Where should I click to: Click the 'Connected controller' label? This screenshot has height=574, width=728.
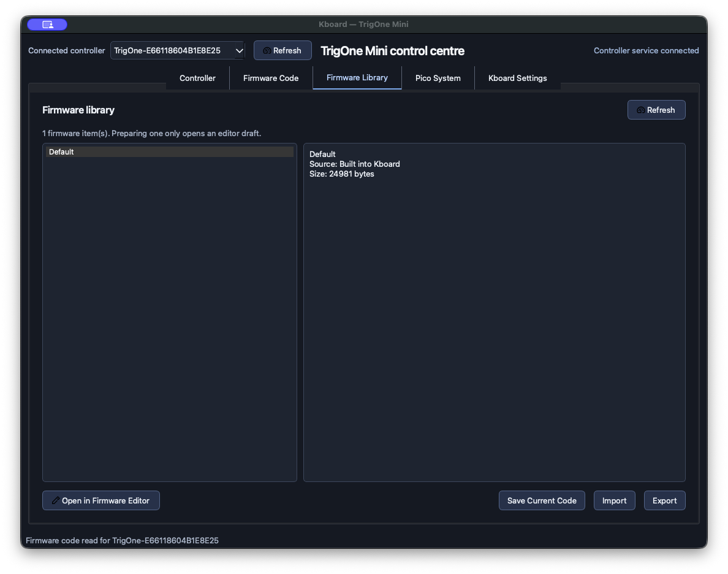(66, 51)
